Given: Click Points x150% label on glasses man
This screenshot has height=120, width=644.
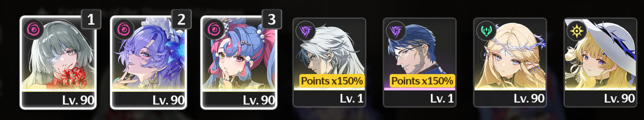Looking at the screenshot, I should coord(422,81).
